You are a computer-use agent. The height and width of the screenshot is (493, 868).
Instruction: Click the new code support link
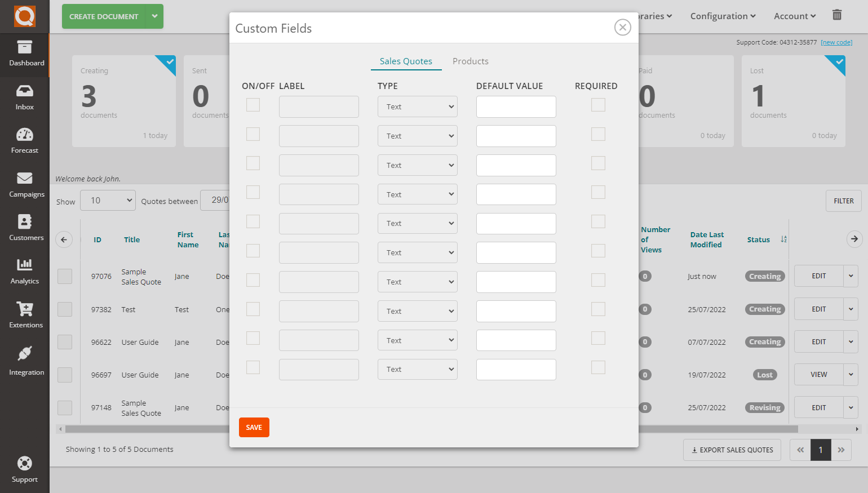pyautogui.click(x=836, y=42)
